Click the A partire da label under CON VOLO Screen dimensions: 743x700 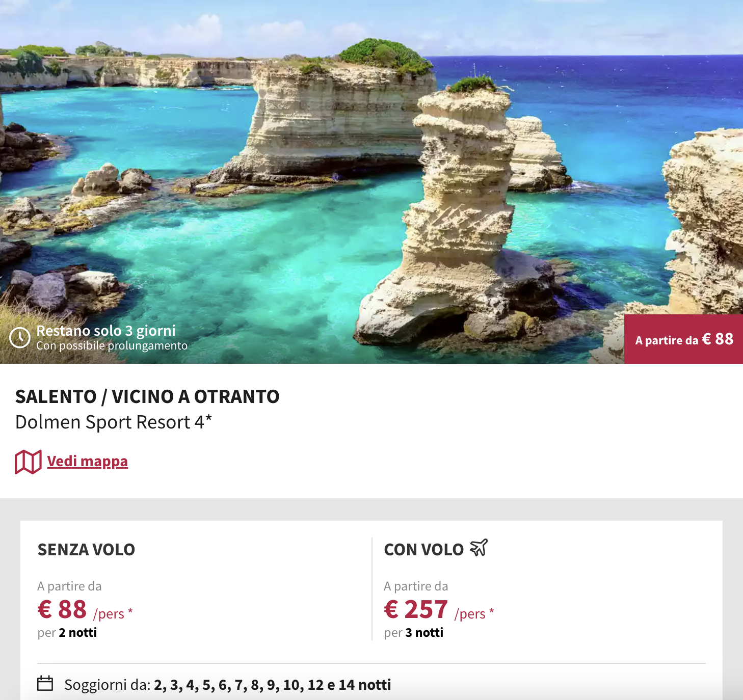[416, 586]
